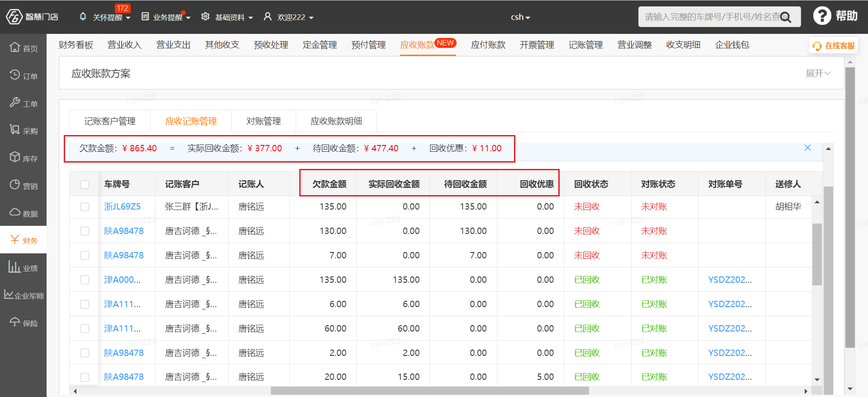The width and height of the screenshot is (868, 397).
Task: Open the 保险 umbrella sidebar icon
Action: 15,322
